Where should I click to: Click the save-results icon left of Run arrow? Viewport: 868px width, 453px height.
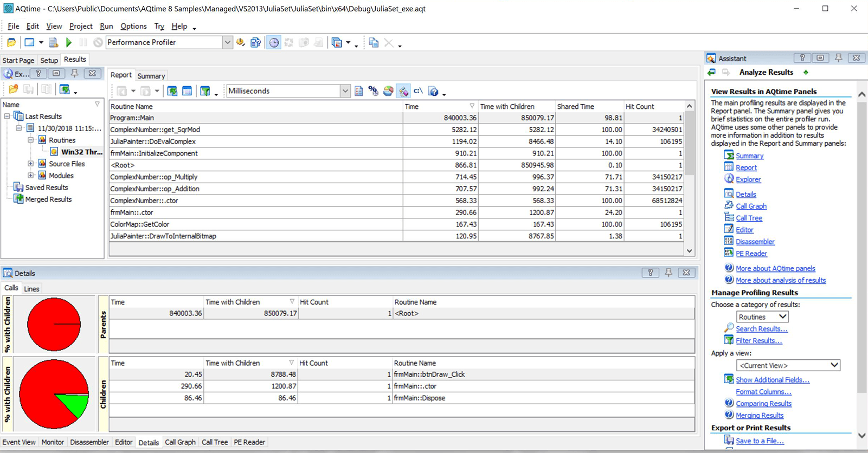[x=53, y=42]
